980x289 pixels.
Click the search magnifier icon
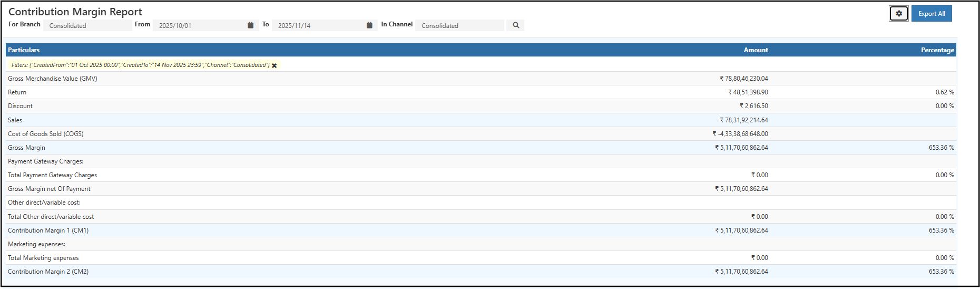pos(516,25)
